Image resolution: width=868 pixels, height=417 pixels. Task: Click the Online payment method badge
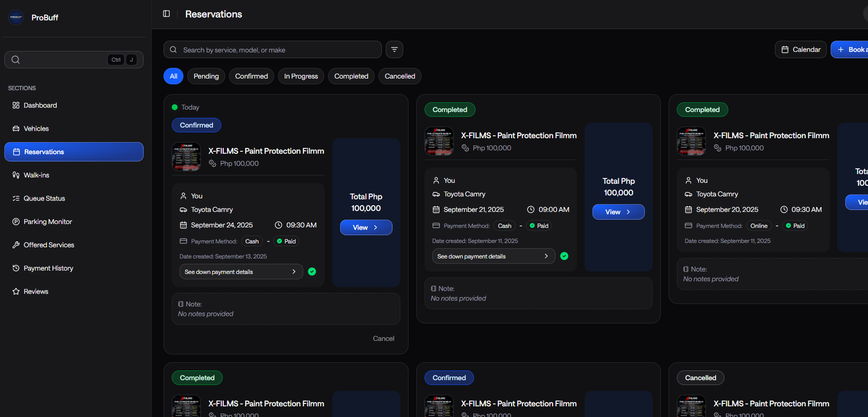pos(759,225)
